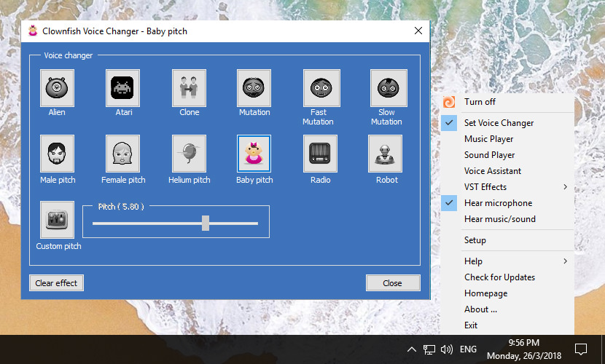Select the Radio voice effect
Image resolution: width=605 pixels, height=364 pixels.
click(x=320, y=154)
